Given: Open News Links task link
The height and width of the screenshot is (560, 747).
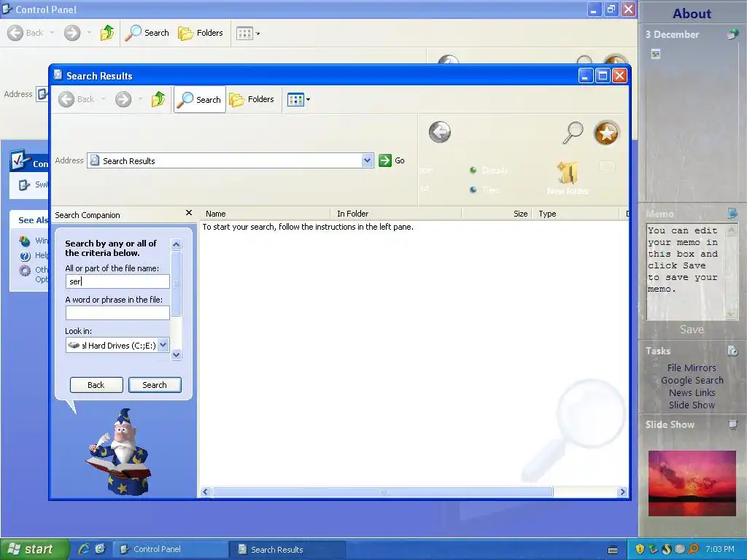Looking at the screenshot, I should (692, 392).
